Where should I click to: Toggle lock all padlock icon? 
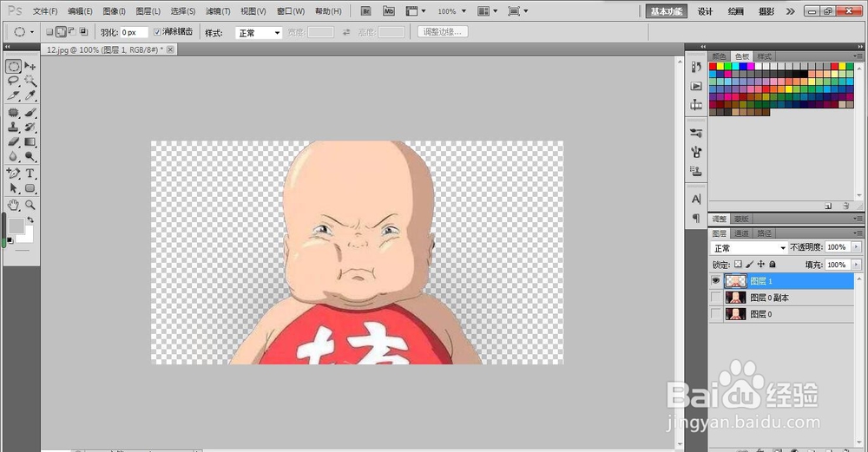click(773, 265)
